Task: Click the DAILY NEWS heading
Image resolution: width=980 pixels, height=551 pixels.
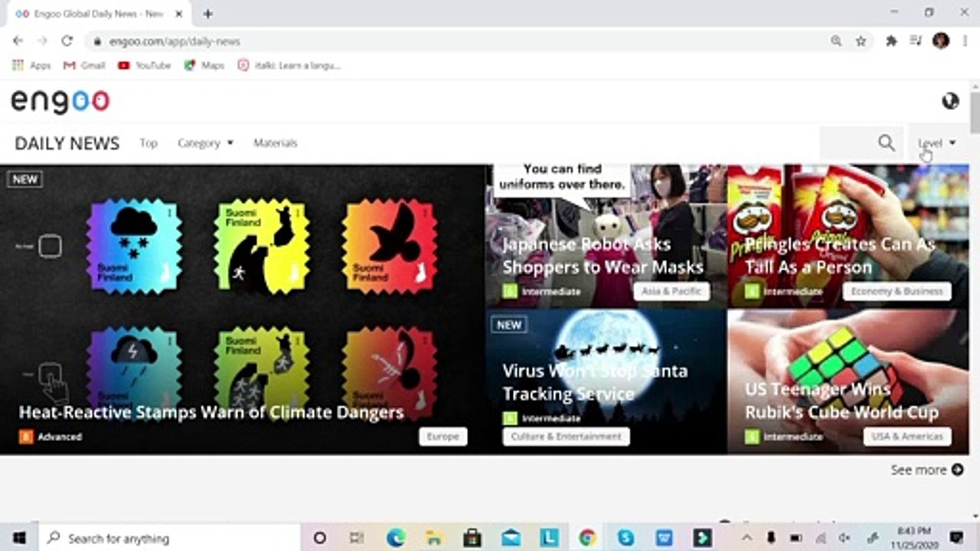Action: pos(67,144)
